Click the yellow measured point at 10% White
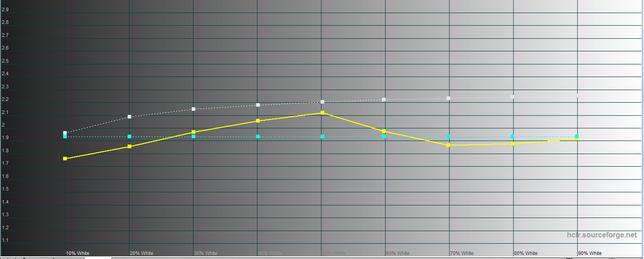 tap(65, 159)
